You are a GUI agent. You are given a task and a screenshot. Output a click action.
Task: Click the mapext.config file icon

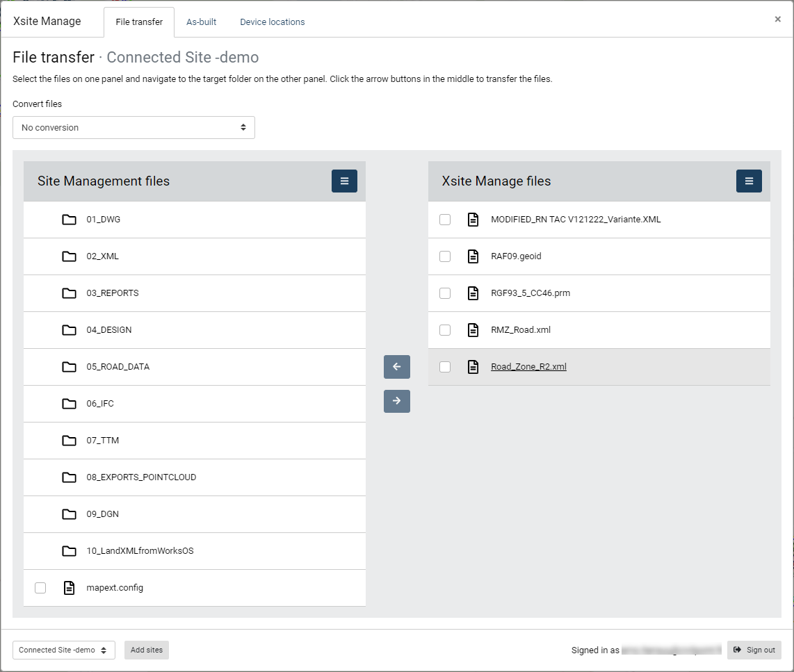point(69,588)
